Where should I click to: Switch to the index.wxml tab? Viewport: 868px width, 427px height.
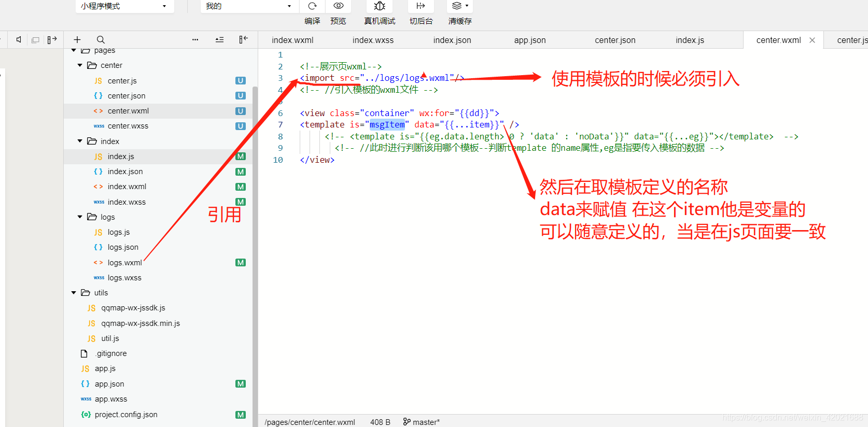point(292,40)
